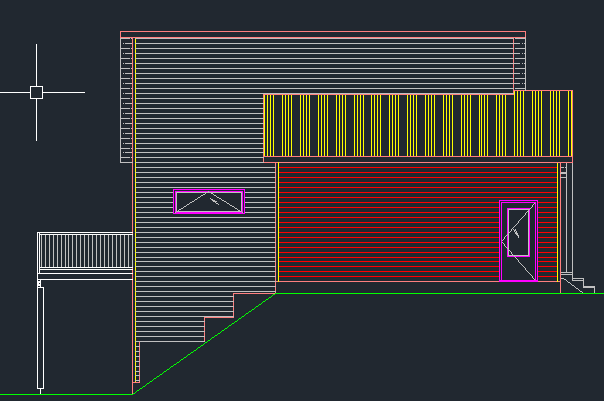Image resolution: width=604 pixels, height=401 pixels.
Task: Click the bottom eave of the yellow roof
Action: point(417,157)
